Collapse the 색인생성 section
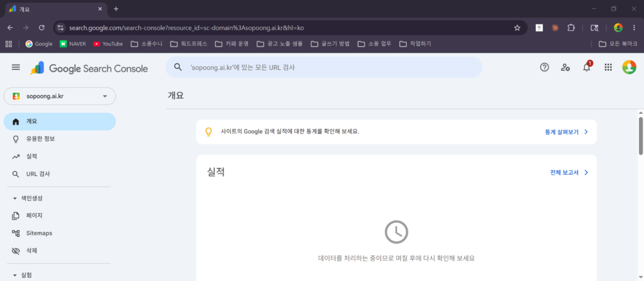 pos(27,198)
